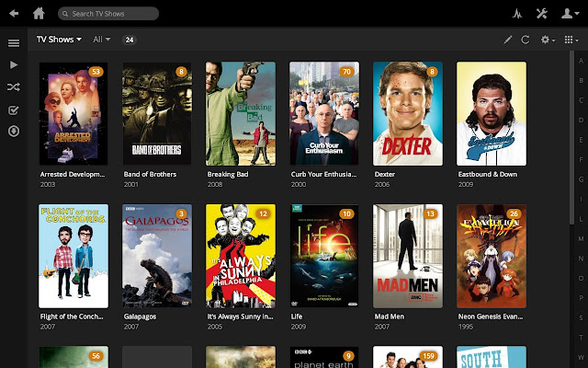Viewport: 588px width, 368px height.
Task: Click the mark-as-watched checkmark icon
Action: 14,110
